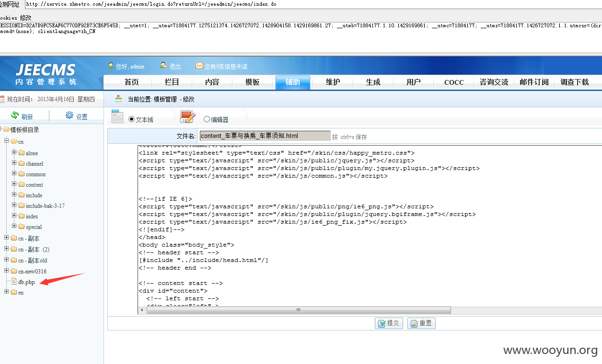Screen dimensions: 602x364
Task: Click the channel folder icon
Action: click(22, 163)
